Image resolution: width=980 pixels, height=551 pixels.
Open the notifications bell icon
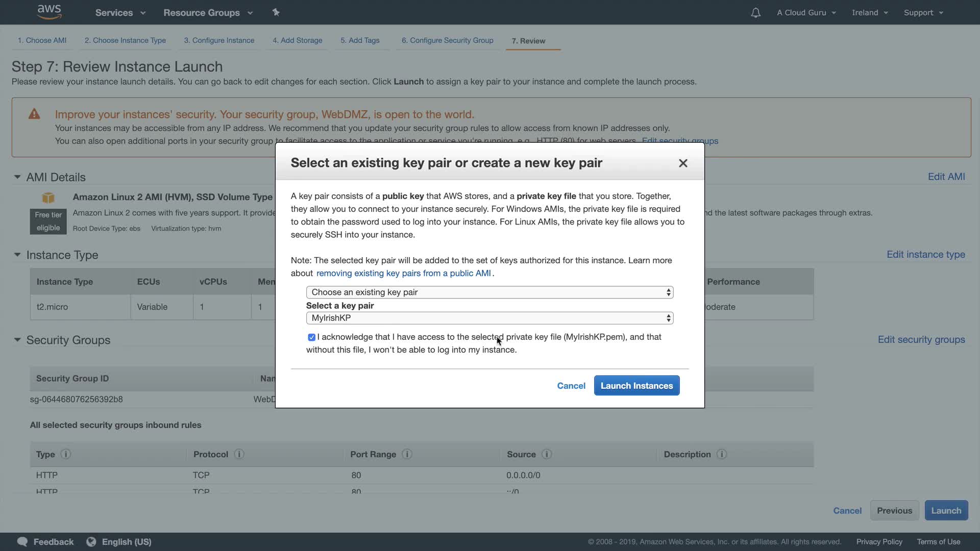click(x=755, y=13)
